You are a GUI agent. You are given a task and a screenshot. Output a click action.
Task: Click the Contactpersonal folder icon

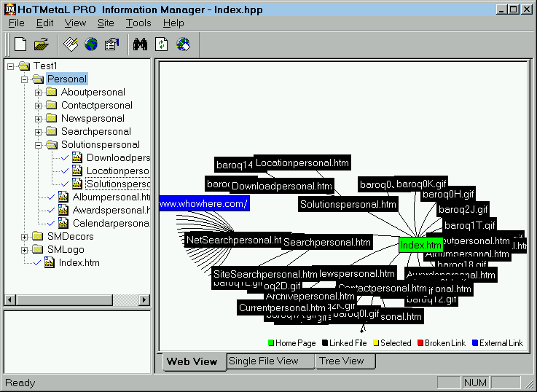pos(52,105)
